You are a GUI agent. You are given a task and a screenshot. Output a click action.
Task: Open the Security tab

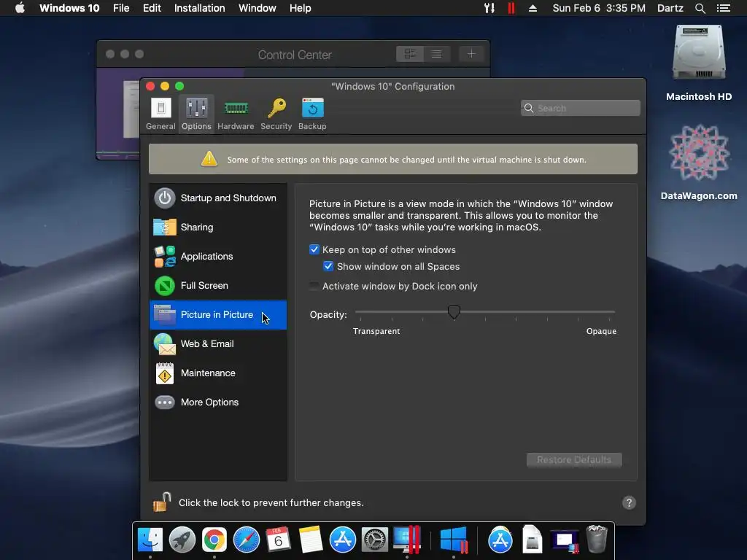tap(276, 114)
